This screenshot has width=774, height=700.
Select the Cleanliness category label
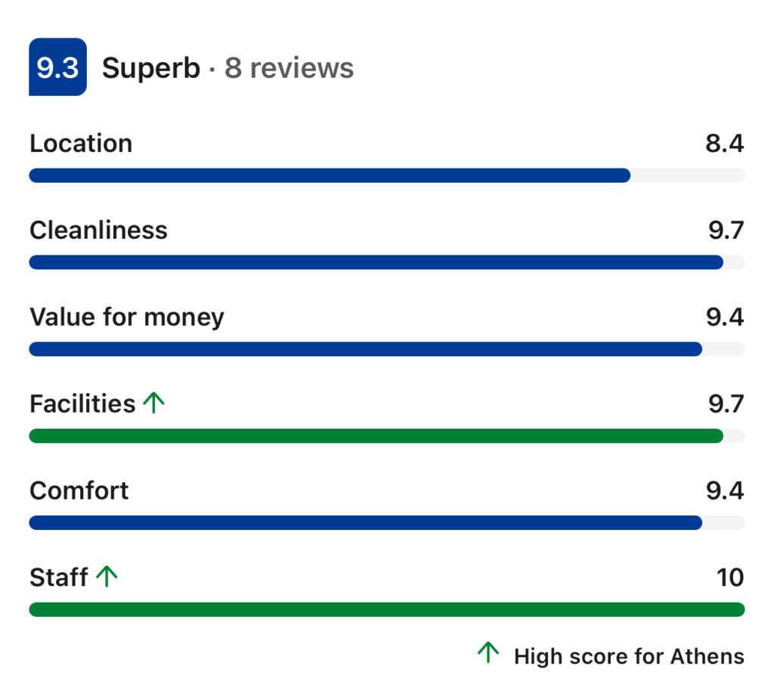99,231
